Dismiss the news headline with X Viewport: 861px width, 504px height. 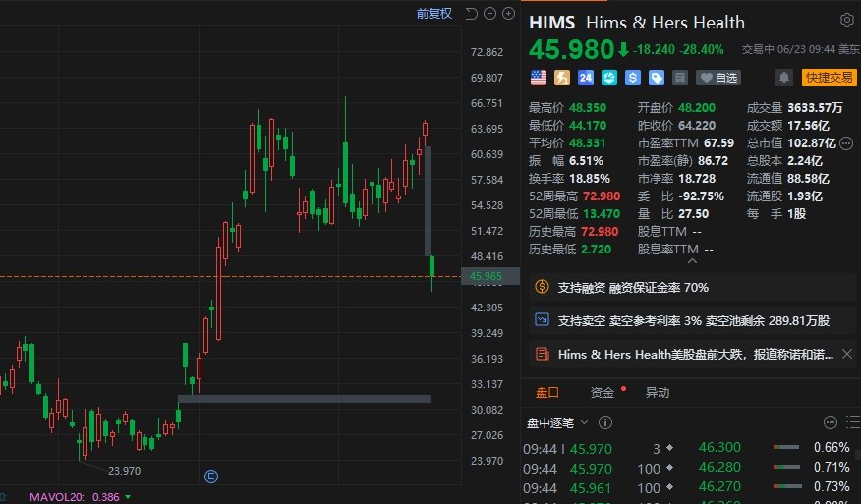(x=847, y=354)
